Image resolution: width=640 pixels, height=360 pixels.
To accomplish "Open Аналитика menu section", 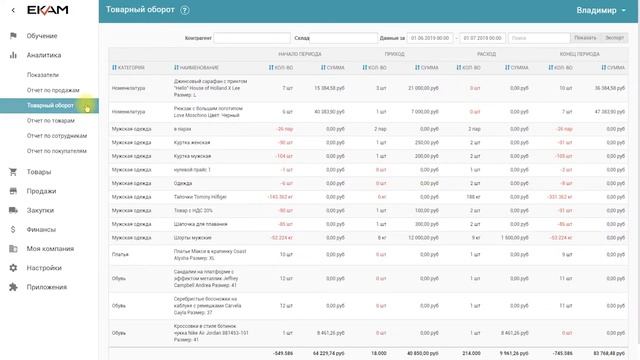I will click(44, 55).
